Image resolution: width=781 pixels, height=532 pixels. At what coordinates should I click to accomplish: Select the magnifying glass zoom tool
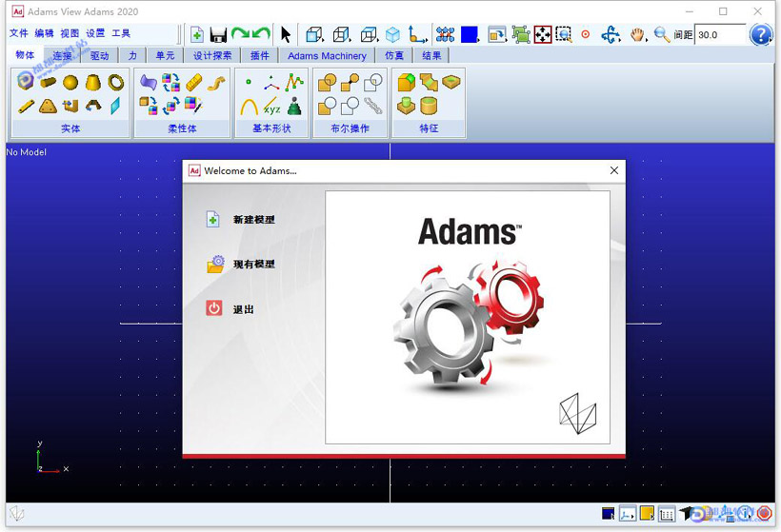[x=661, y=34]
